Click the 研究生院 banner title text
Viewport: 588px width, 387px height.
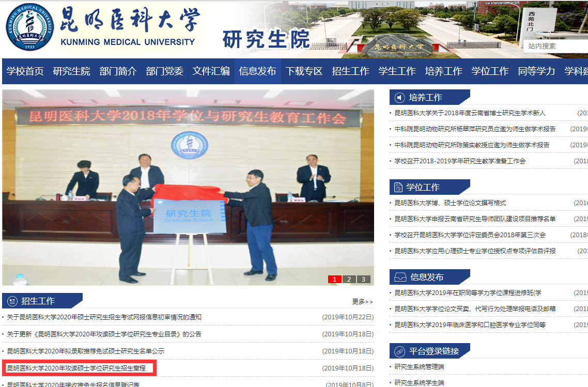267,39
